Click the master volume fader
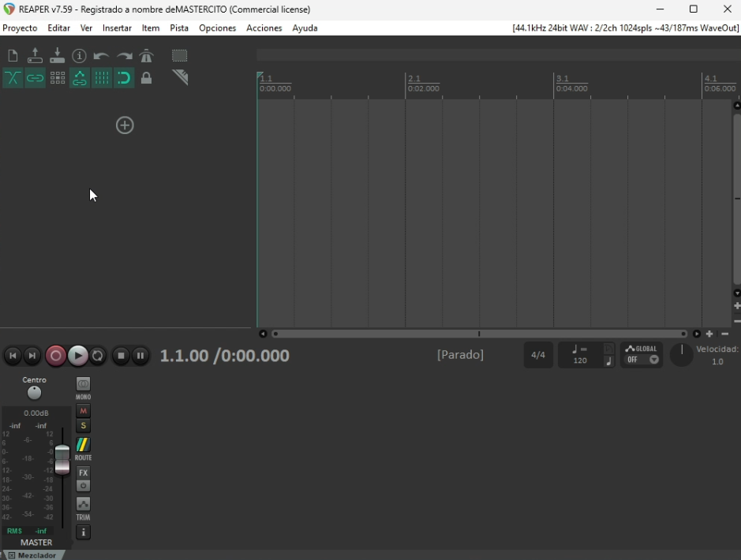The image size is (741, 560). [x=62, y=461]
